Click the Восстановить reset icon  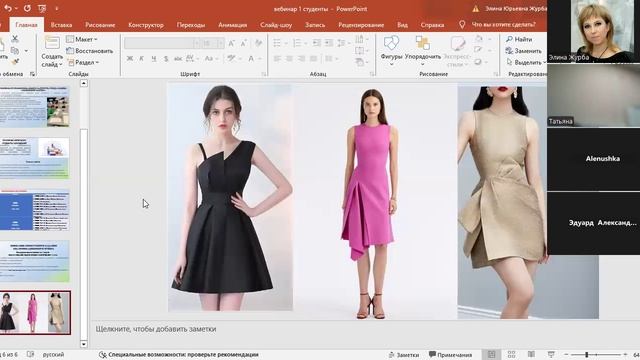[x=70, y=51]
